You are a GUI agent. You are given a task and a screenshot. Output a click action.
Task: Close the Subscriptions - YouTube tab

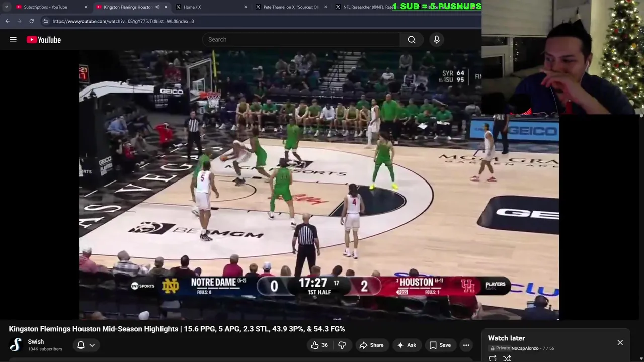click(86, 7)
